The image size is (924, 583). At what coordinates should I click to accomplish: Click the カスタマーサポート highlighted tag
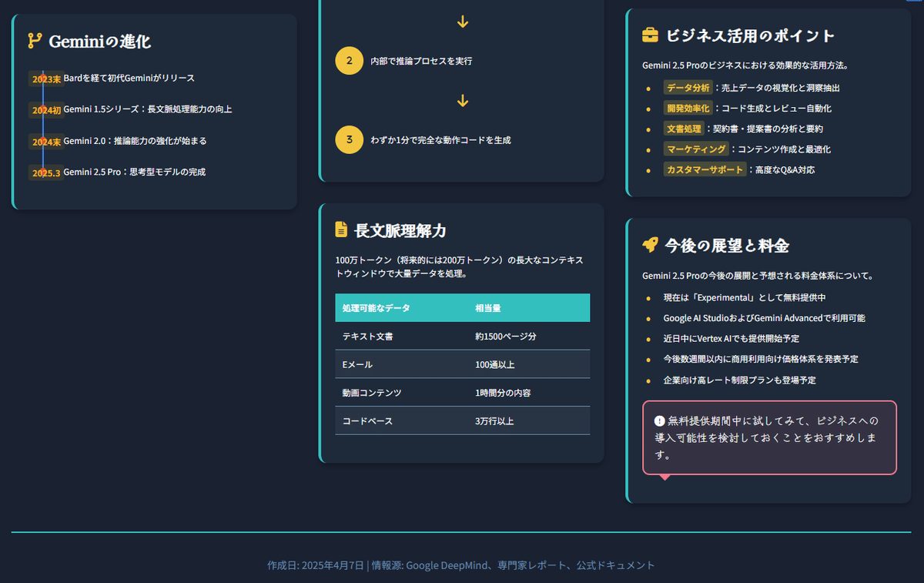pos(705,169)
